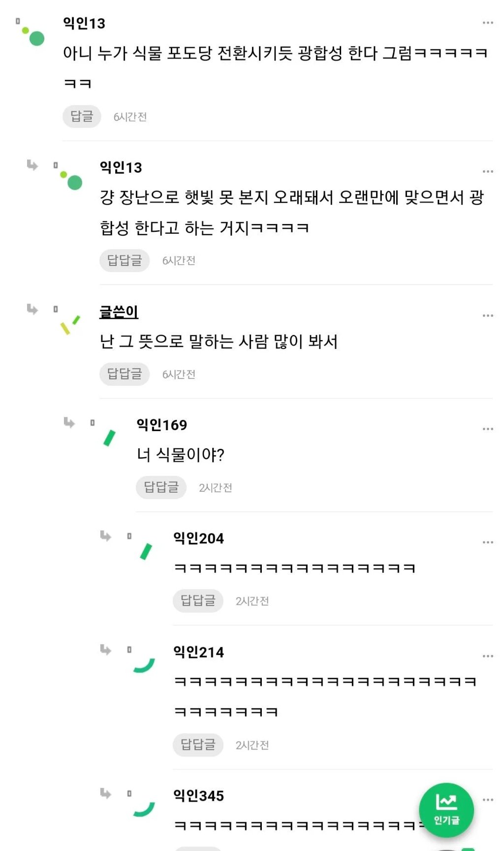Screen dimensions: 504x851
Task: Open the 익인345 username
Action: coord(198,796)
